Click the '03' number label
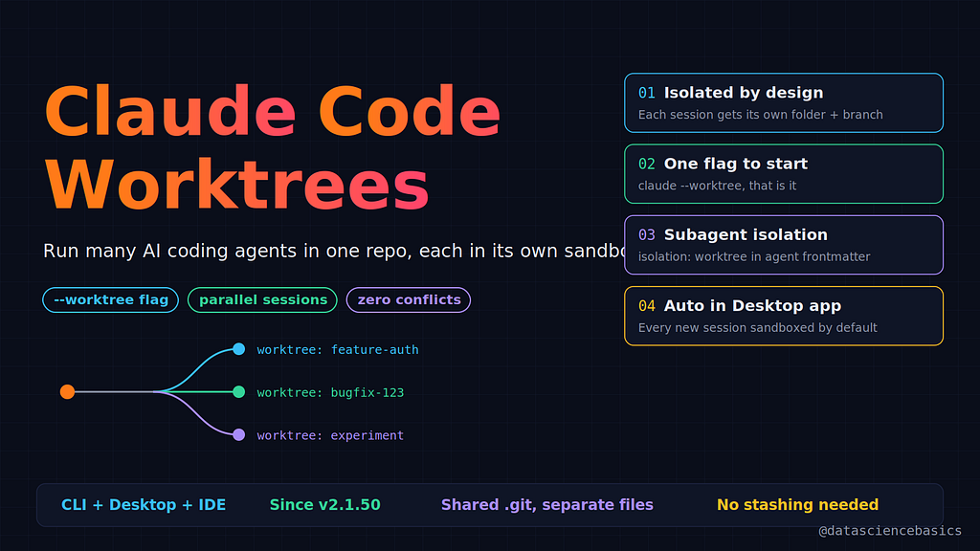 [646, 235]
